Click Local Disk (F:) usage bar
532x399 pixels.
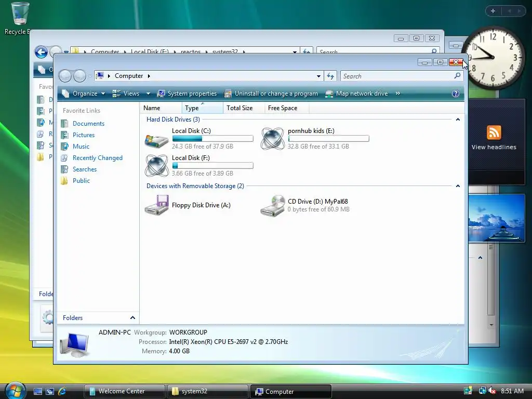tap(212, 166)
